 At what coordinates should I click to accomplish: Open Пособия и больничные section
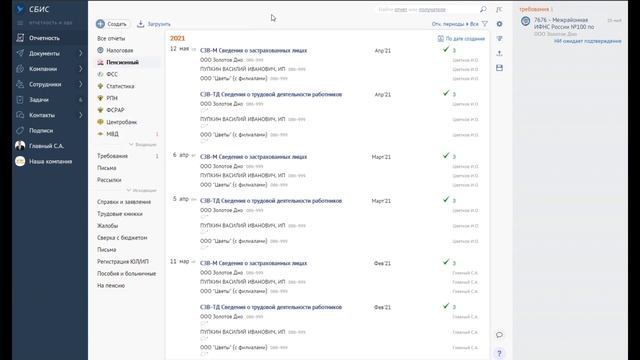(127, 273)
